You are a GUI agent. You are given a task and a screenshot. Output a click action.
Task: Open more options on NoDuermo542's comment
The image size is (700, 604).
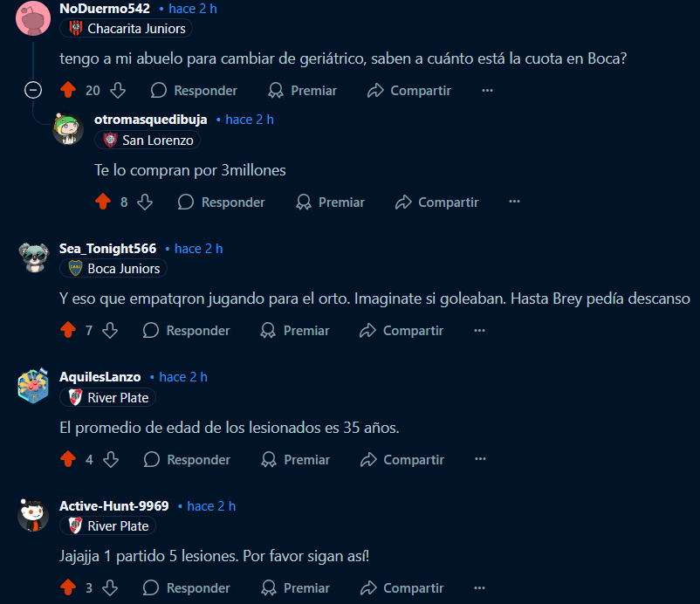(x=487, y=90)
